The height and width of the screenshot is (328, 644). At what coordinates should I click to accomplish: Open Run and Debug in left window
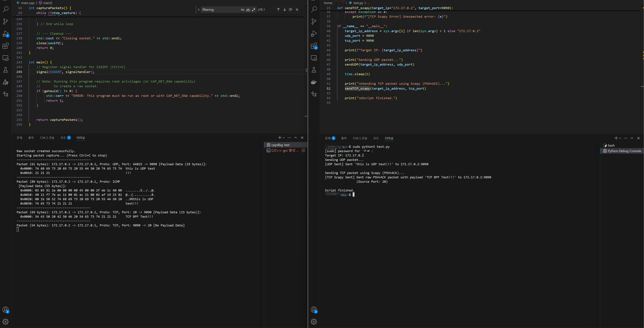pyautogui.click(x=6, y=34)
